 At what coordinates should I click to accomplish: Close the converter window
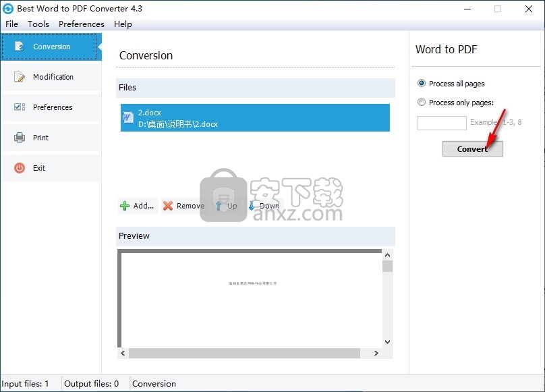528,9
